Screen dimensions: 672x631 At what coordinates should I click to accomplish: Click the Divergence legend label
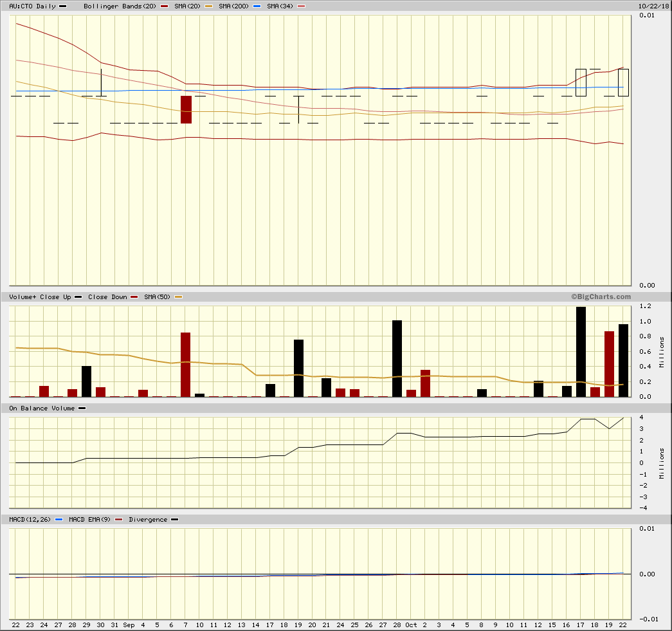click(x=148, y=520)
